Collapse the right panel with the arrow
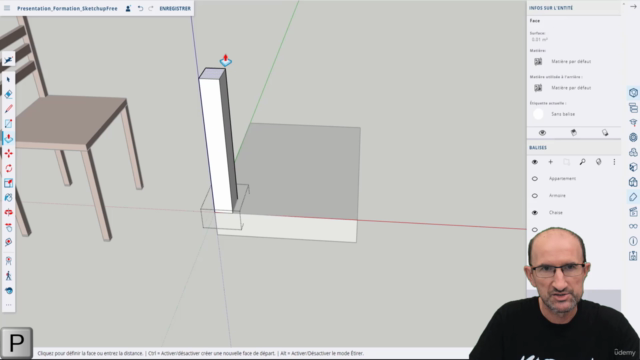 click(633, 7)
